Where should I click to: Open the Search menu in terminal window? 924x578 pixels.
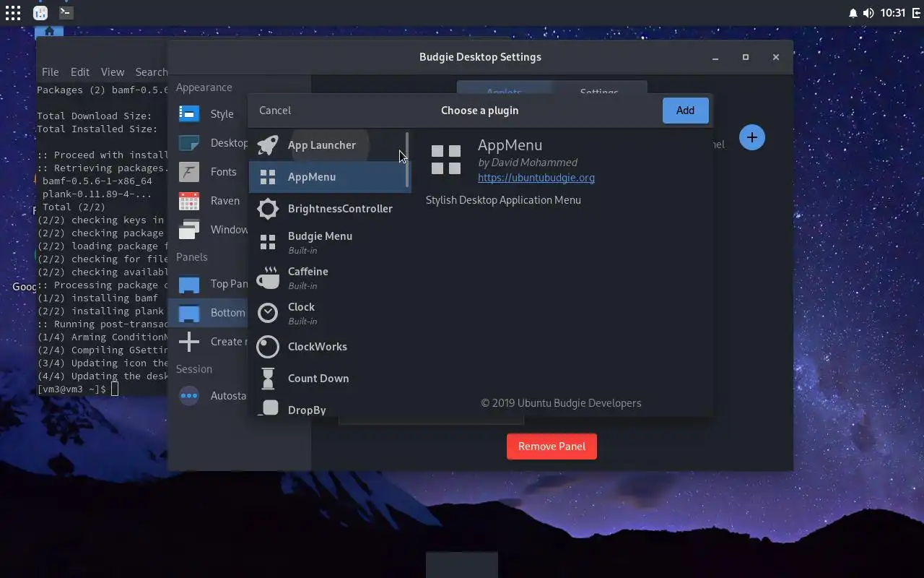151,72
